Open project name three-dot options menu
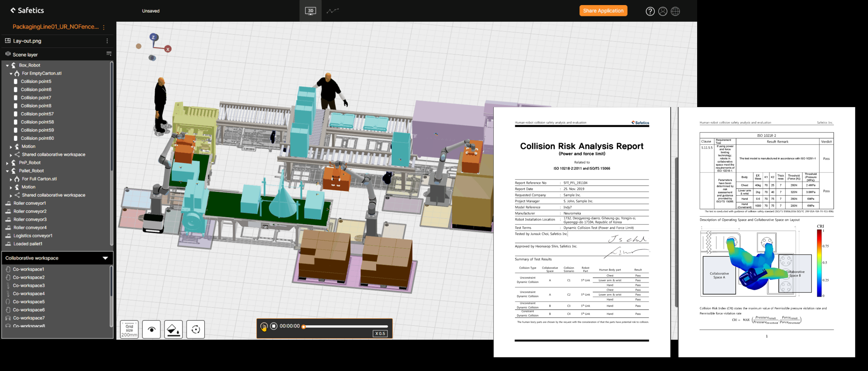This screenshot has height=371, width=868. (104, 27)
